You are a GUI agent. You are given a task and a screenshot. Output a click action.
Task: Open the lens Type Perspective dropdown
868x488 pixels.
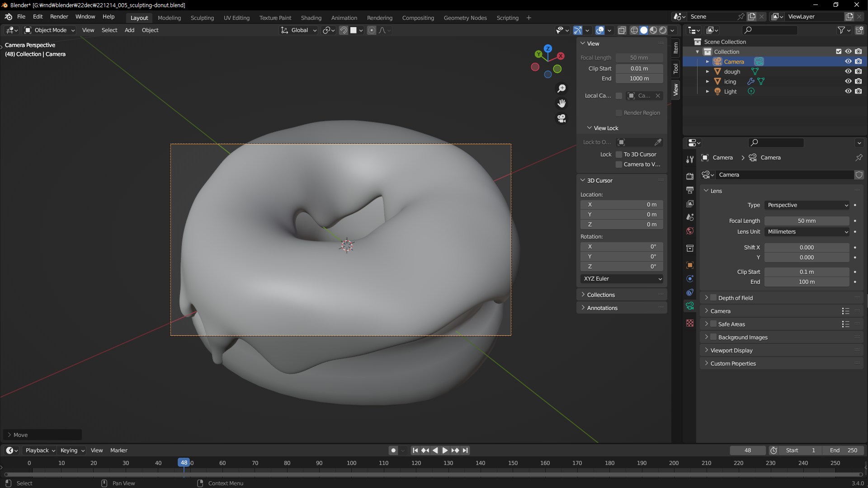[x=807, y=205]
